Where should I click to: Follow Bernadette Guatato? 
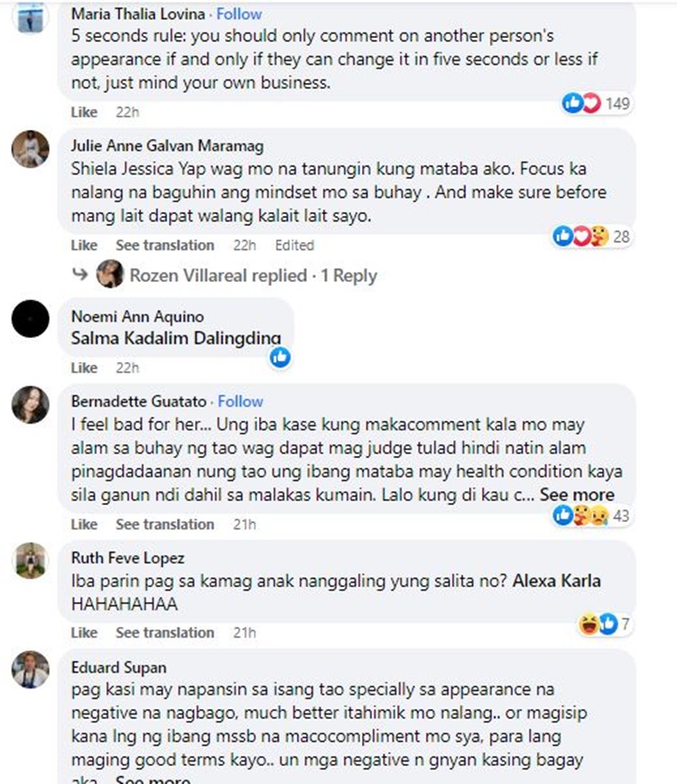pos(240,401)
